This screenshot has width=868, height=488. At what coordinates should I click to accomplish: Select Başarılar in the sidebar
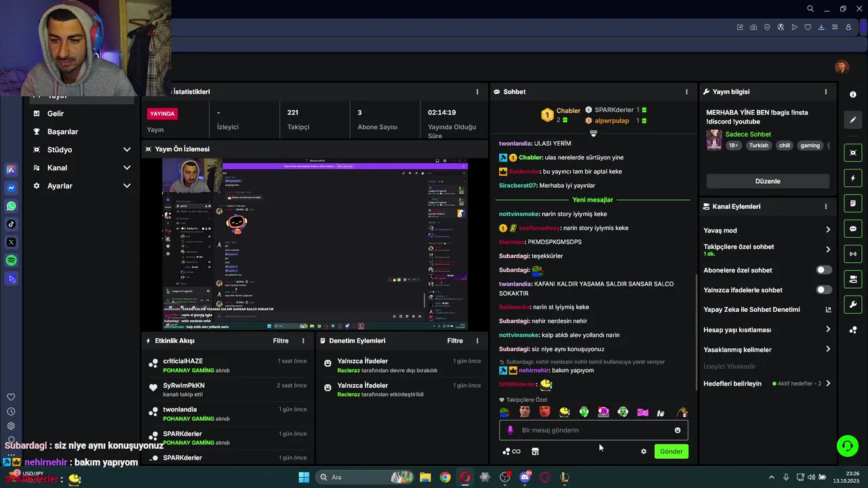[x=62, y=131]
